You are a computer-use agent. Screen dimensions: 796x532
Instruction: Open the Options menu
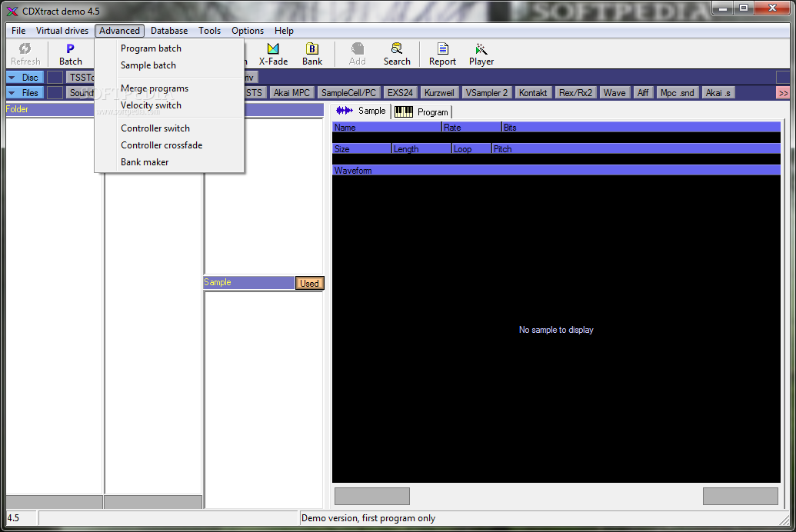(x=248, y=31)
